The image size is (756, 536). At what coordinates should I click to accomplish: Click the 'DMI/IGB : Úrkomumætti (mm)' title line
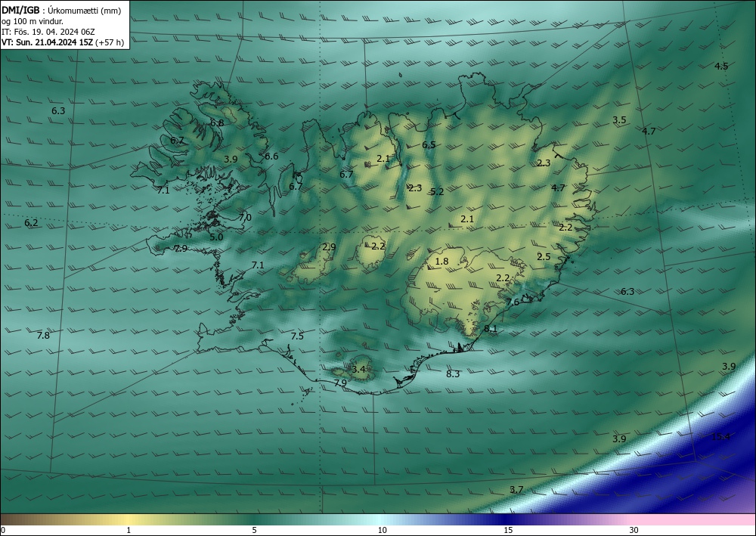62,11
